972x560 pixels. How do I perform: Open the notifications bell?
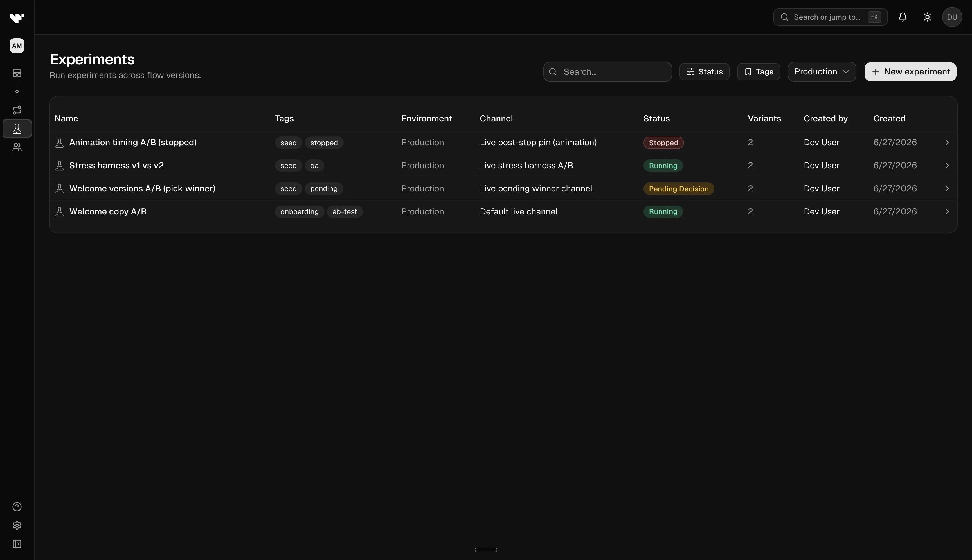tap(902, 17)
